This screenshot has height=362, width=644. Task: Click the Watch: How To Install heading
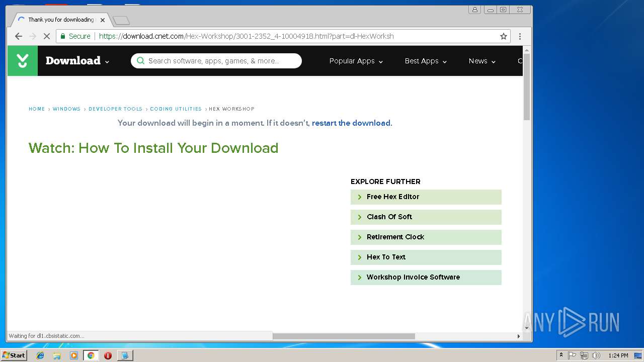(x=153, y=148)
